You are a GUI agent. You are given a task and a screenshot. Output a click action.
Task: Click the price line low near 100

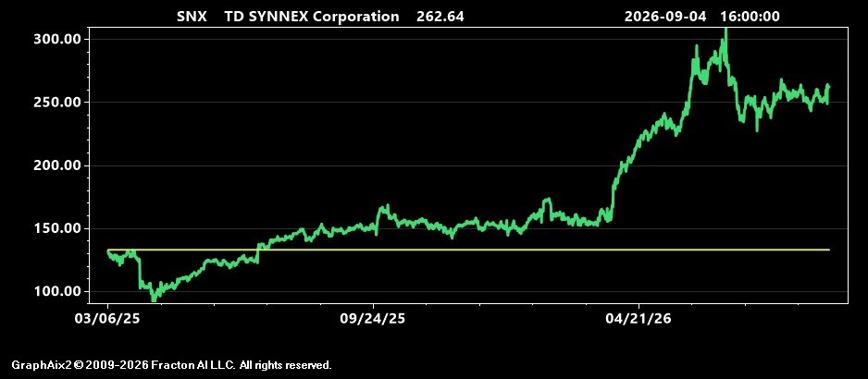tap(154, 299)
